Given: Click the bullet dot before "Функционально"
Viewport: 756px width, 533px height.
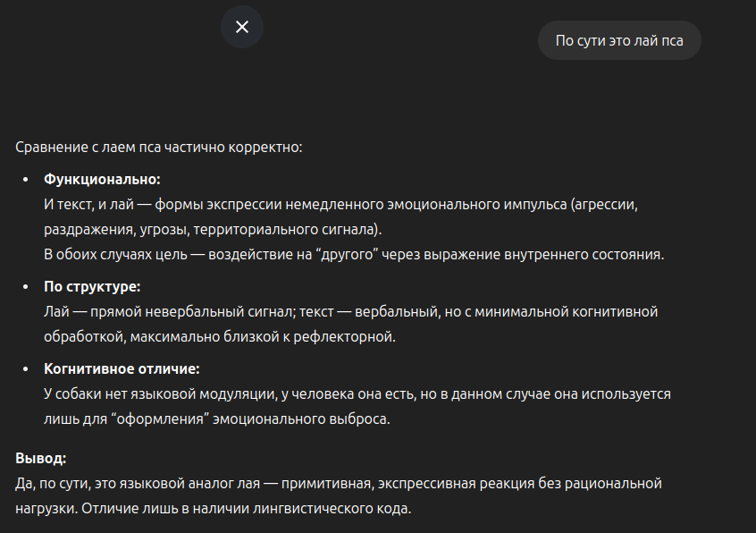Looking at the screenshot, I should point(24,180).
